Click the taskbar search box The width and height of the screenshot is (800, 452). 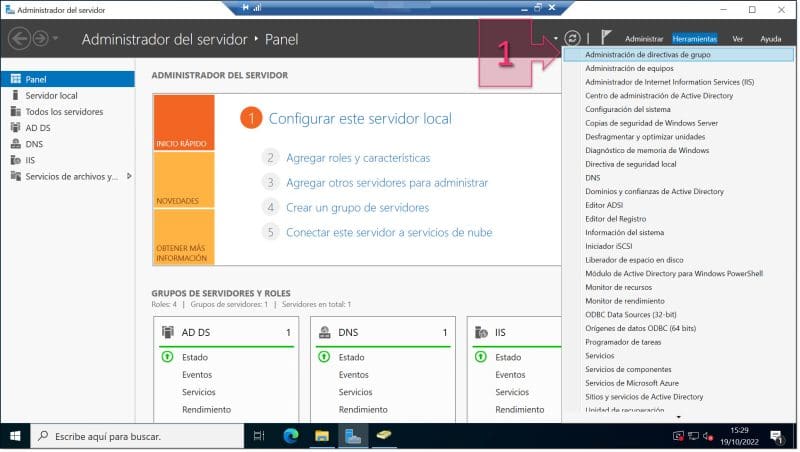[138, 436]
